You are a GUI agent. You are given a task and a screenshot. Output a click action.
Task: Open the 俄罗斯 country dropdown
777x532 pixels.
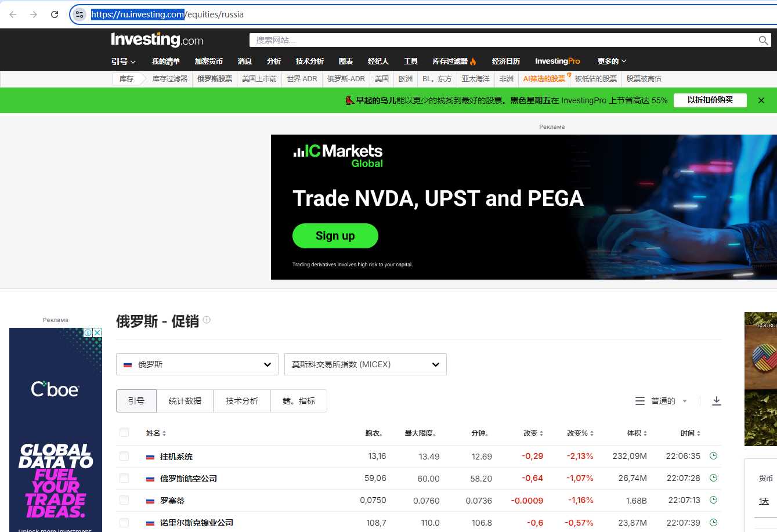[x=197, y=364]
